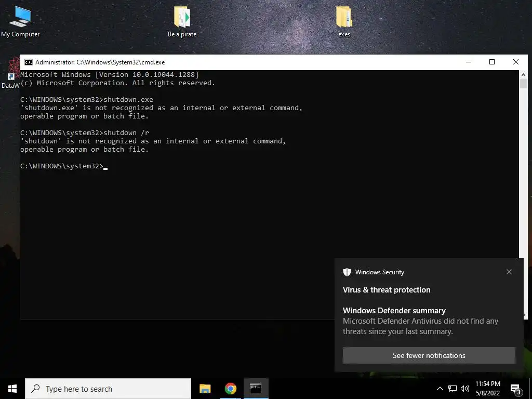Click the Microsoft Corporation copyright line
The image size is (532, 399).
coord(117,83)
